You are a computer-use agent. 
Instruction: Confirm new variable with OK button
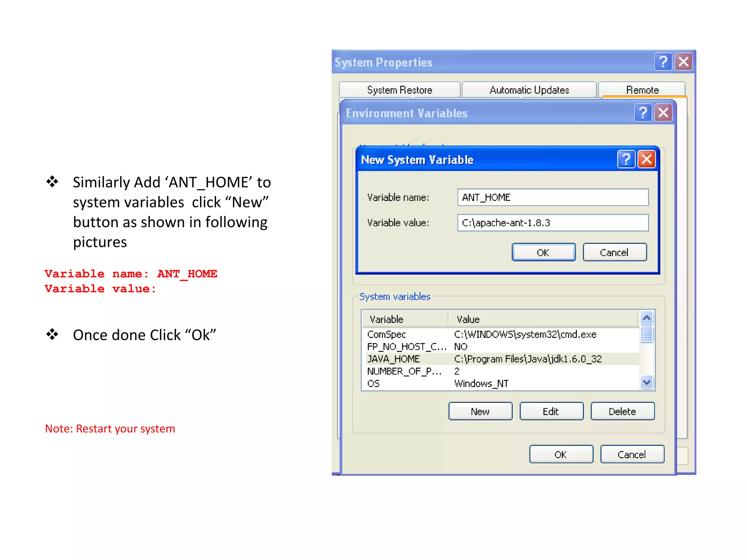pos(543,252)
